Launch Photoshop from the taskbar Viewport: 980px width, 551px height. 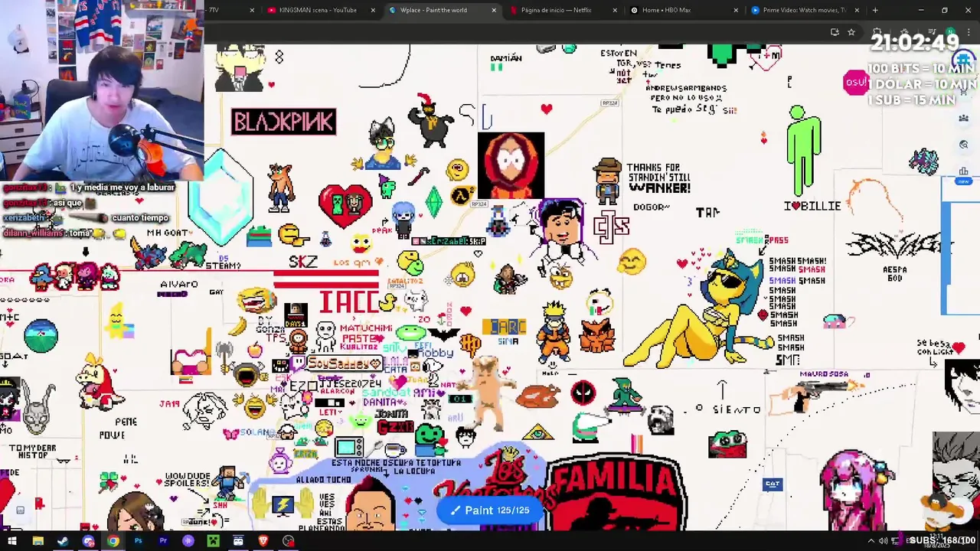(x=138, y=541)
